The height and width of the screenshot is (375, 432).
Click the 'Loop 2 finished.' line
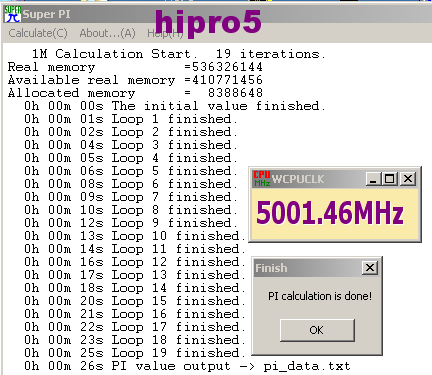click(x=131, y=132)
